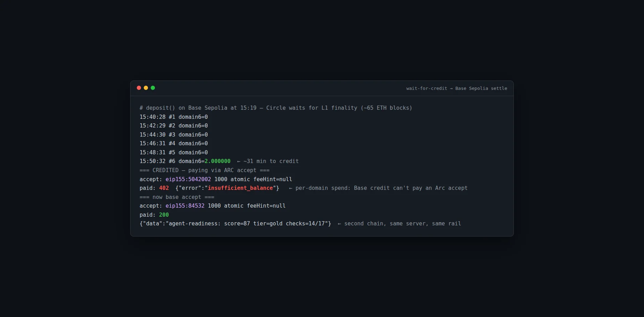Select the log line "15:46:31 #4 domain6=0"

point(174,144)
